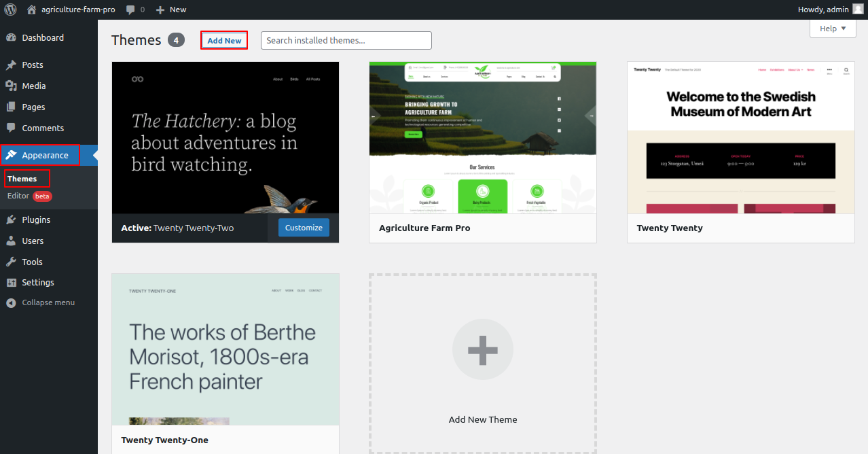Open Users menu label
Screen dimensions: 868x454
[33, 241]
